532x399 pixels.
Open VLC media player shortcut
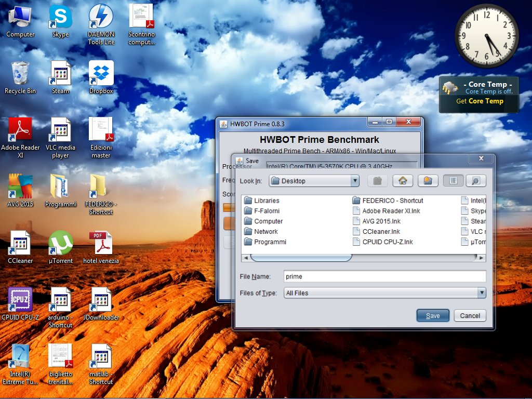point(60,138)
